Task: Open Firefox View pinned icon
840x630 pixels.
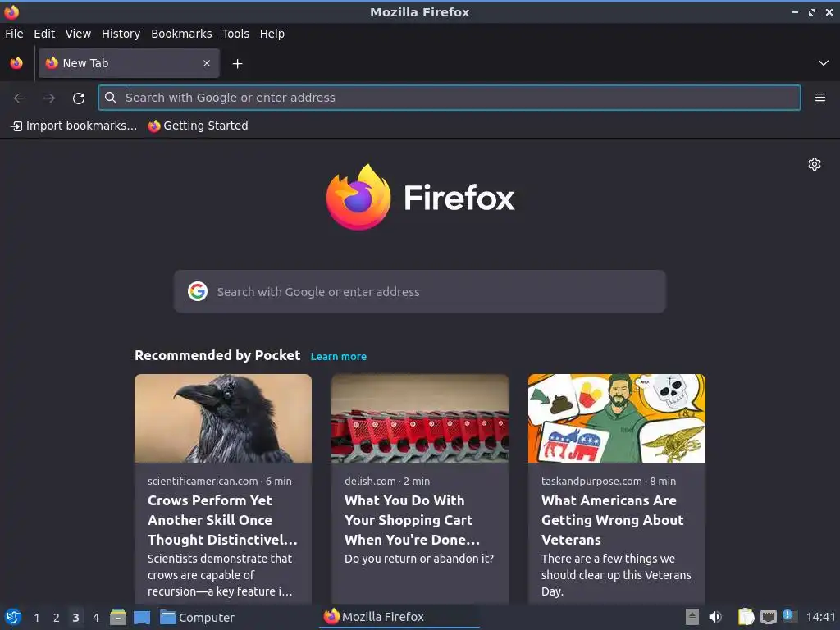Action: click(16, 63)
